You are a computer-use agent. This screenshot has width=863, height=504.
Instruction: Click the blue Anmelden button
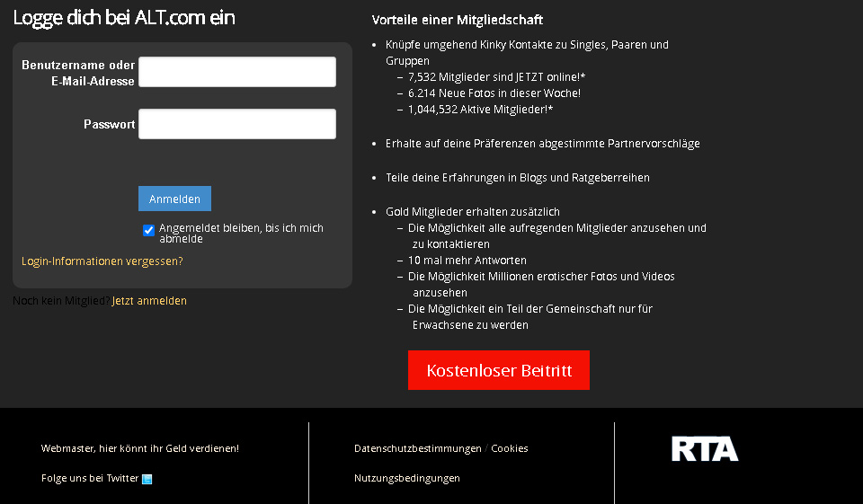click(x=174, y=199)
